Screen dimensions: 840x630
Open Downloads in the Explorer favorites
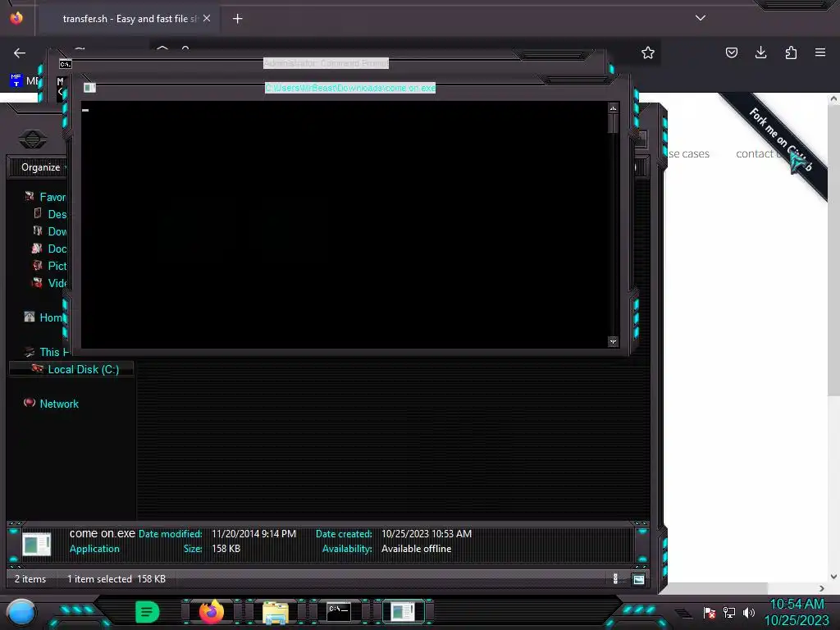click(x=57, y=231)
